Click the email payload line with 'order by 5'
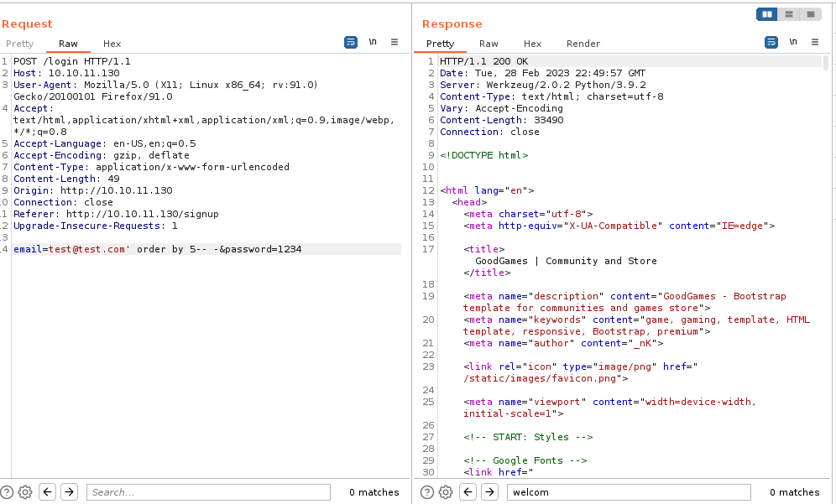Image resolution: width=836 pixels, height=504 pixels. pyautogui.click(x=157, y=249)
